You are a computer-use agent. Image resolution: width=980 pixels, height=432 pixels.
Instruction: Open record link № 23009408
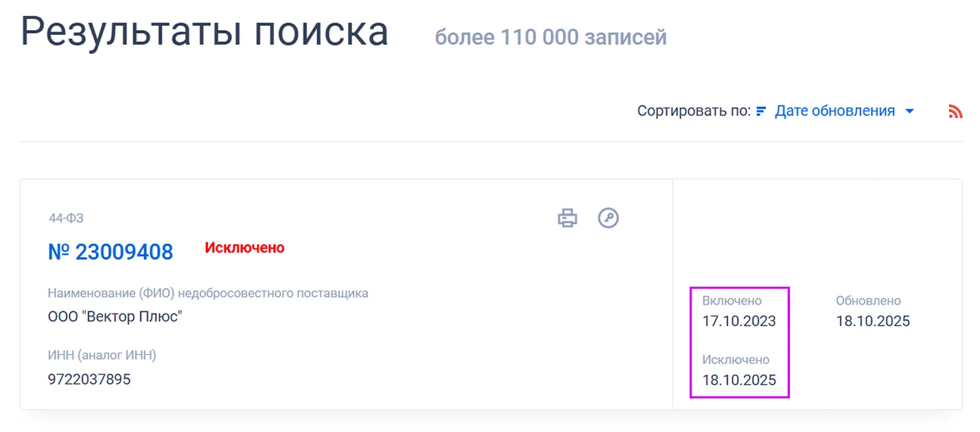coord(111,252)
